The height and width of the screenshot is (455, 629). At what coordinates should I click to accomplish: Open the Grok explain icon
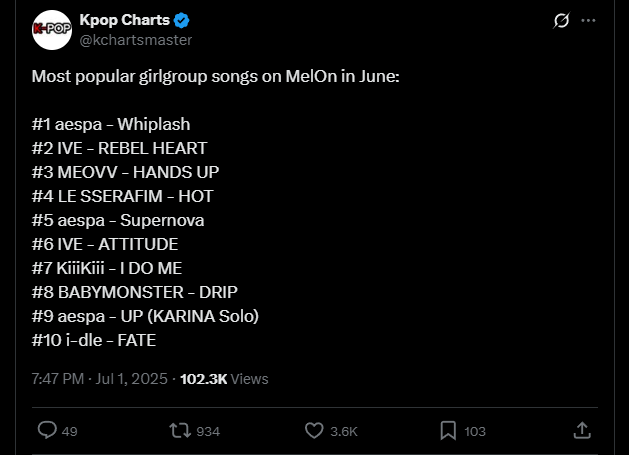point(561,20)
